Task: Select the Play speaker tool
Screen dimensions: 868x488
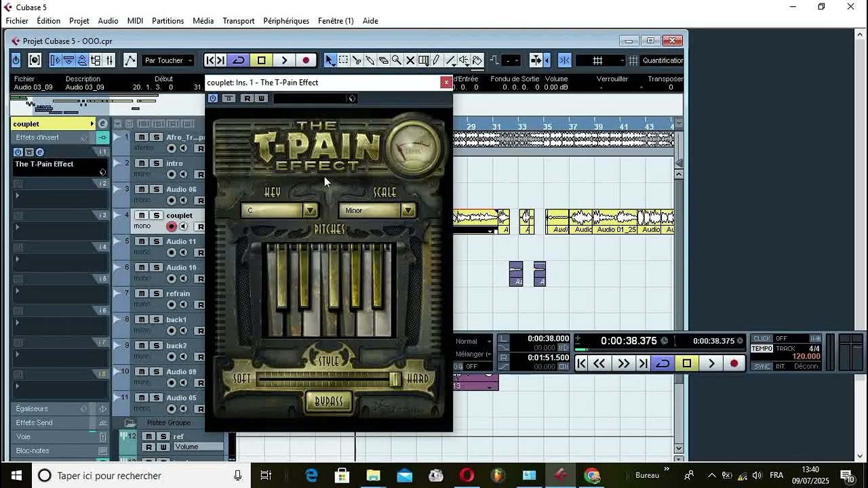Action: [x=464, y=60]
